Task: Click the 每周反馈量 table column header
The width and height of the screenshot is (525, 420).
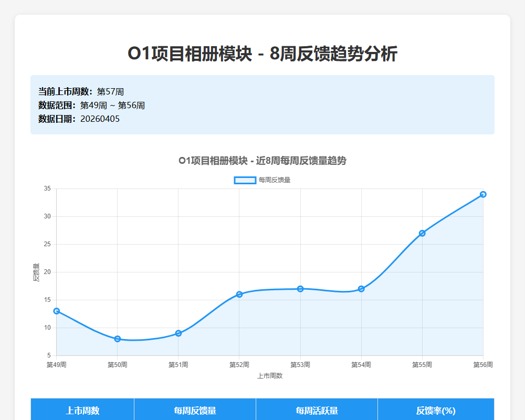Action: click(x=195, y=410)
